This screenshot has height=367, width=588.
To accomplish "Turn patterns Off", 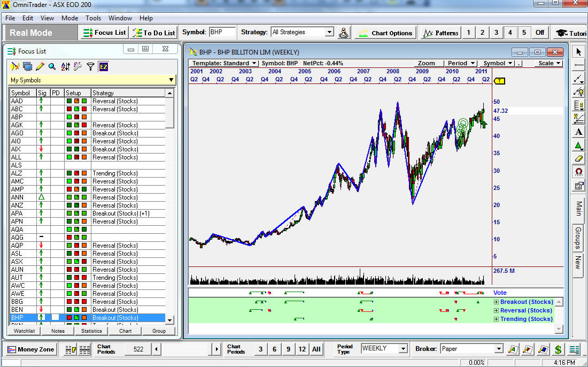I will click(540, 33).
